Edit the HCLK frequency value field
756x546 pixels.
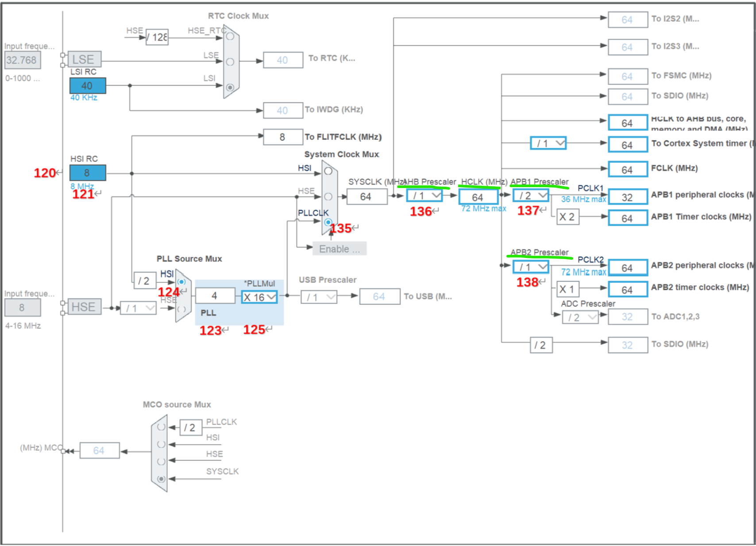click(478, 197)
